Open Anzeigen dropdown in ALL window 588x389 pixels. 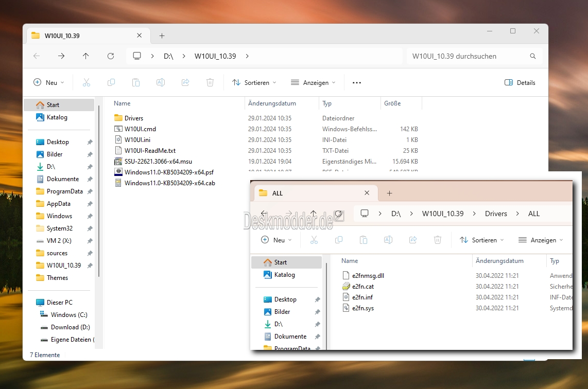(x=541, y=240)
